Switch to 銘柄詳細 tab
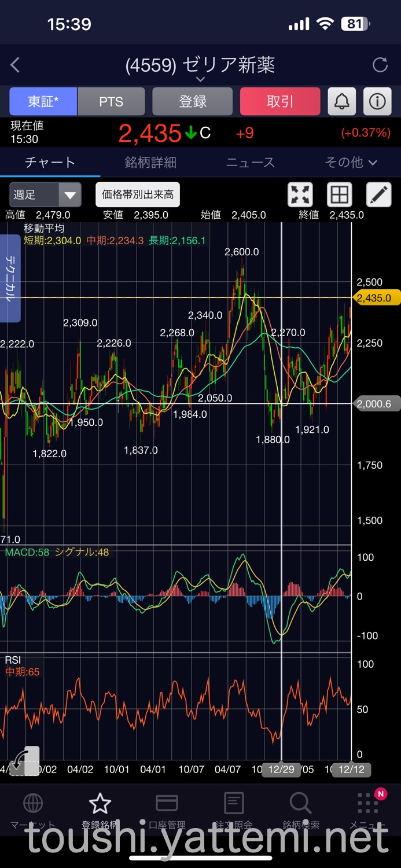401x868 pixels. [150, 163]
